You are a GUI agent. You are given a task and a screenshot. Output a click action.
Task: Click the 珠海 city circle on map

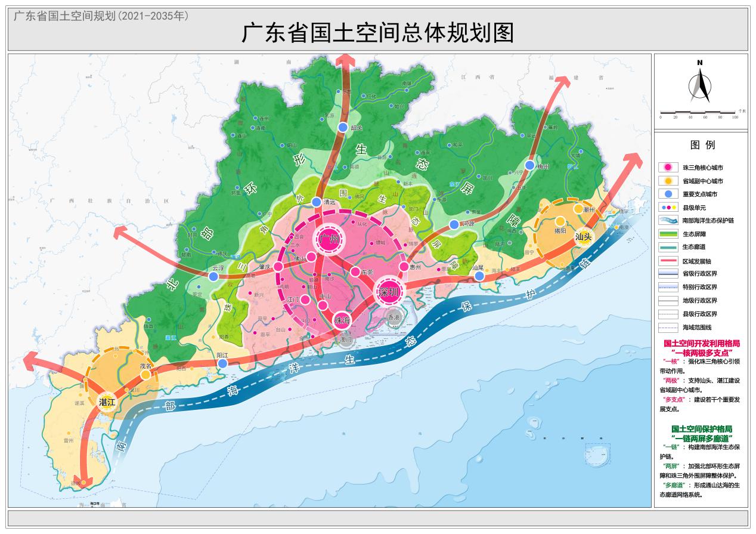tap(343, 320)
